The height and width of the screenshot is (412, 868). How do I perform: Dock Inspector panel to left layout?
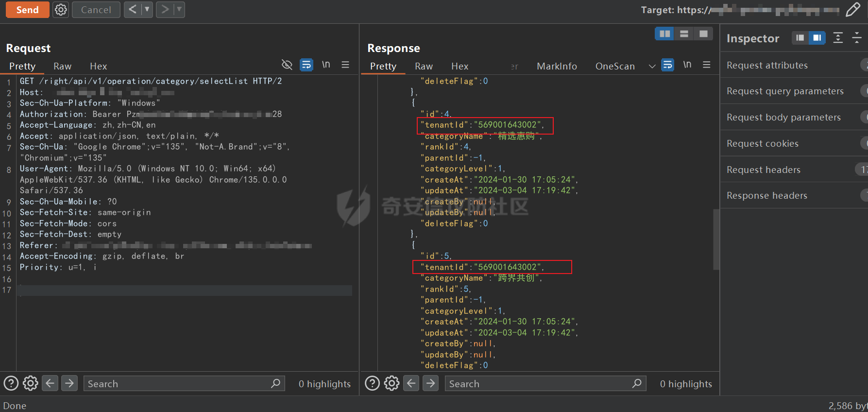[x=800, y=37]
